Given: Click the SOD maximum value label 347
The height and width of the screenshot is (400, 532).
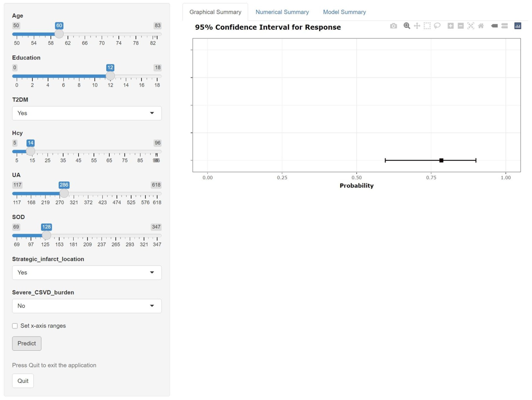Looking at the screenshot, I should tap(156, 227).
